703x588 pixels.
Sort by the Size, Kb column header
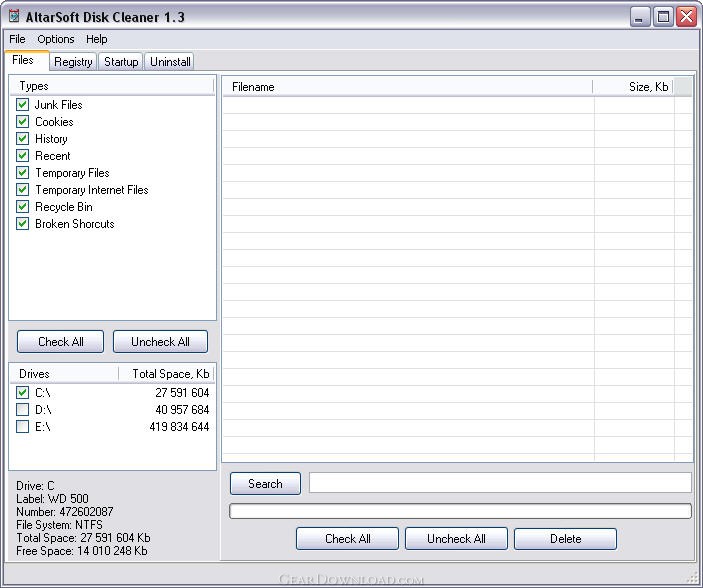634,87
